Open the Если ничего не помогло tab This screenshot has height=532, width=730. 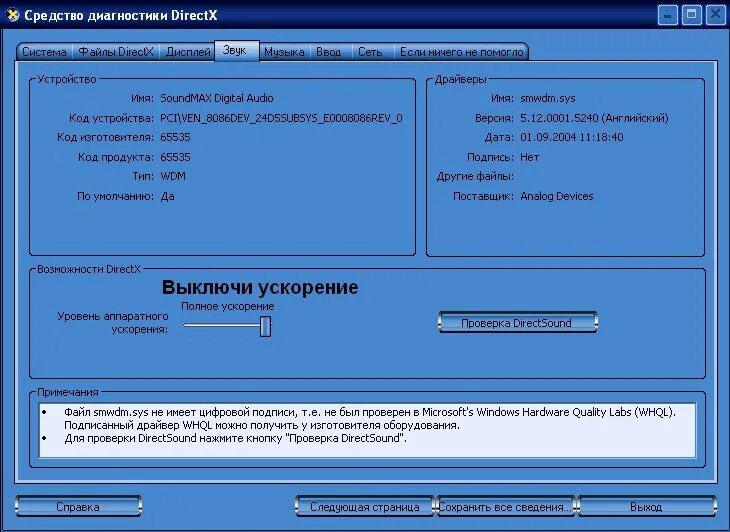click(461, 52)
